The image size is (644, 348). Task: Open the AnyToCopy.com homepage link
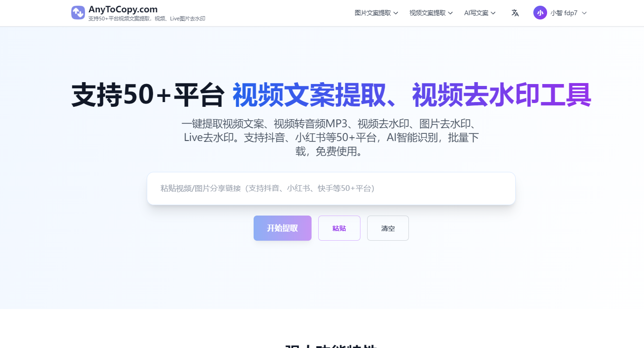[x=122, y=9]
